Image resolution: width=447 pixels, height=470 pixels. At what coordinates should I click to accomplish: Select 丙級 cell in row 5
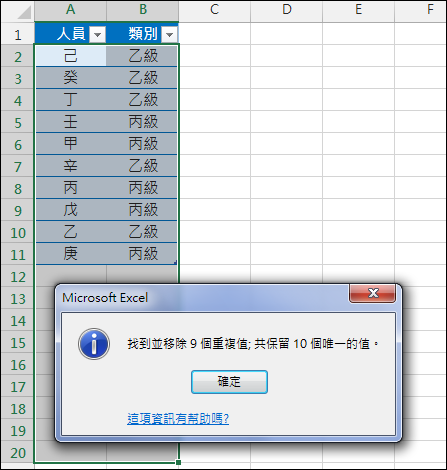point(142,122)
